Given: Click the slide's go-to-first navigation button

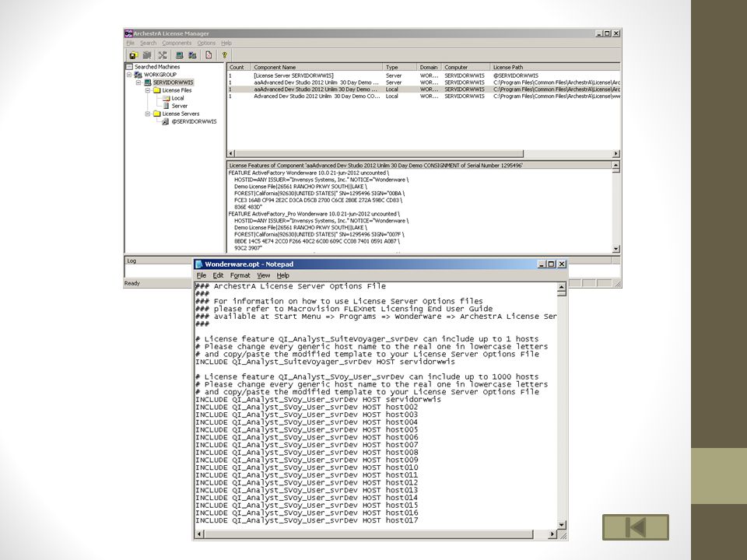Looking at the screenshot, I should (x=636, y=527).
